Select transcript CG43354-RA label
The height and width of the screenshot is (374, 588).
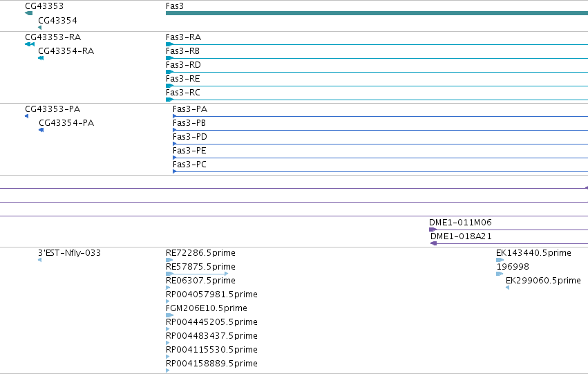(66, 51)
